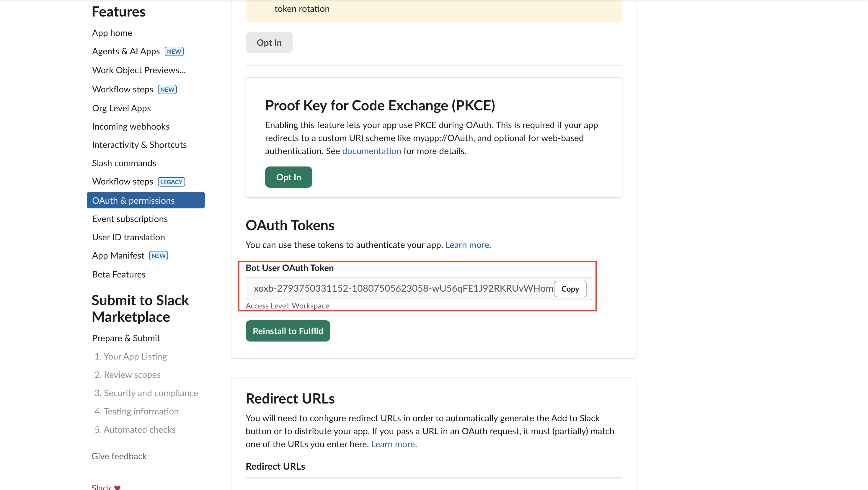
Task: Open Workflow steps LEGACY item
Action: 123,182
